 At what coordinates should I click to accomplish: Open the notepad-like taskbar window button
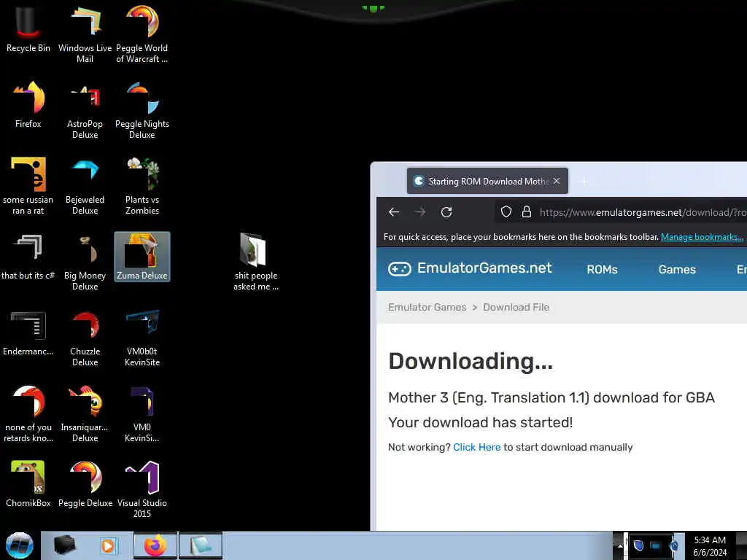click(201, 545)
